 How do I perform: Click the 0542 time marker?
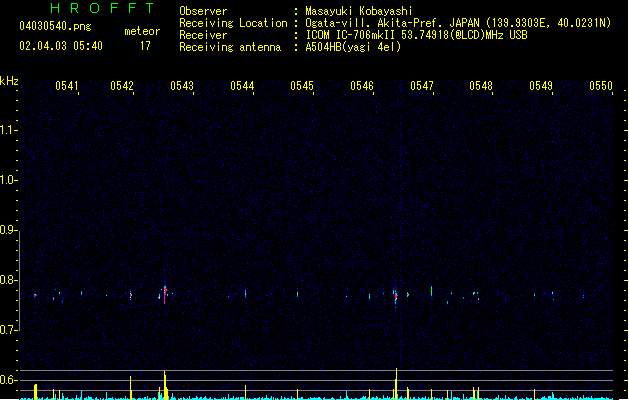122,86
